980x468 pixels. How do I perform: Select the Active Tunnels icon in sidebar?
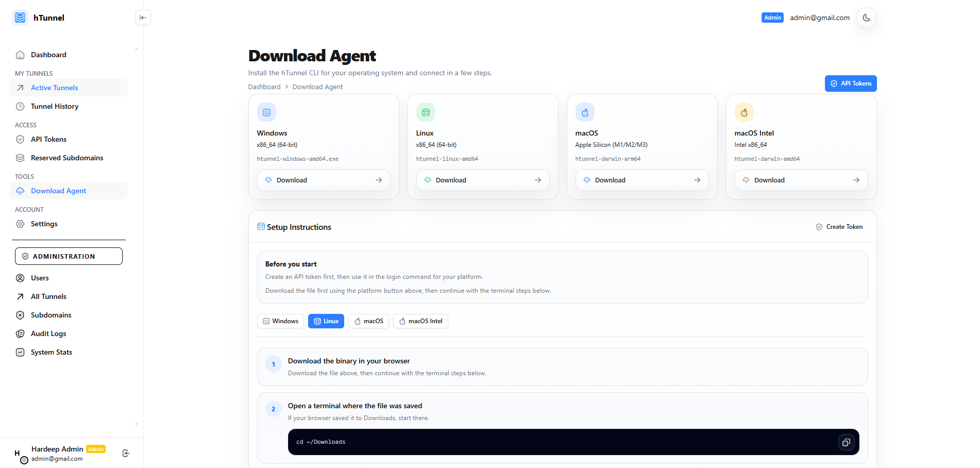tap(20, 88)
